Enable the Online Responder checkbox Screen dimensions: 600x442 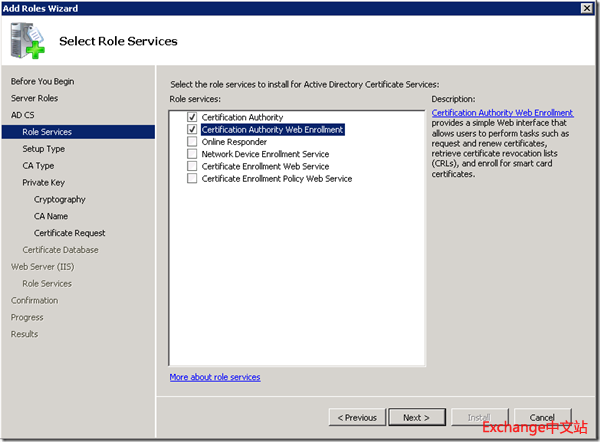click(x=192, y=142)
